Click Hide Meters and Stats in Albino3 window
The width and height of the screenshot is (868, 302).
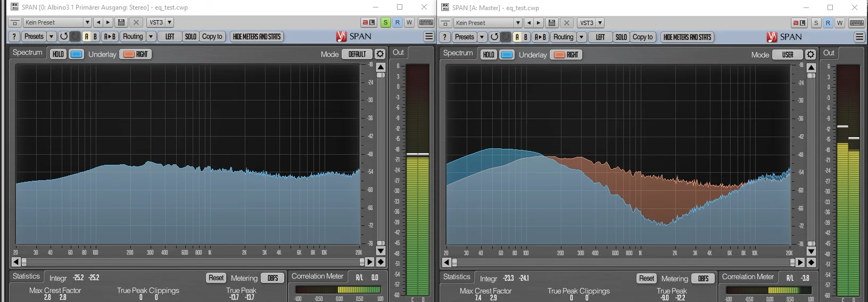(x=257, y=37)
